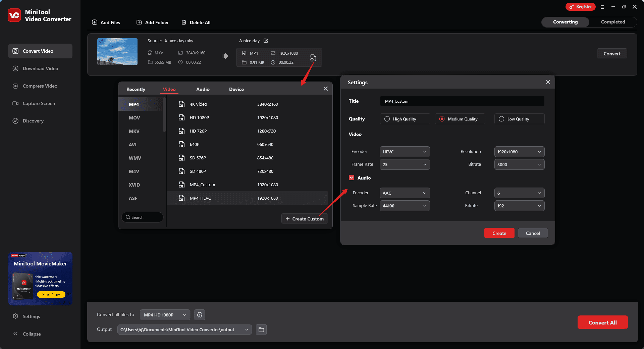Toggle the Audio checkbox

click(352, 178)
